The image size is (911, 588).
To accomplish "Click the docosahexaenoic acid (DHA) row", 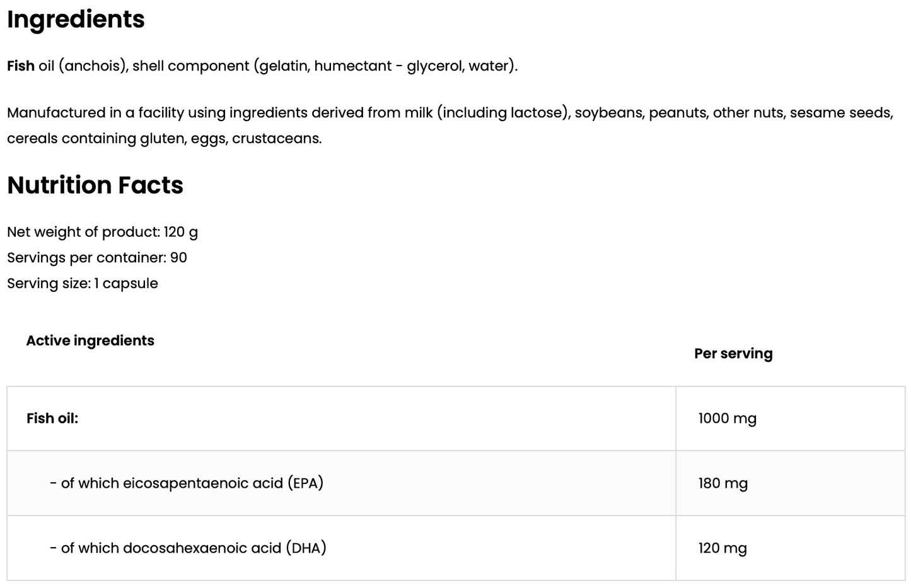I will [x=341, y=548].
